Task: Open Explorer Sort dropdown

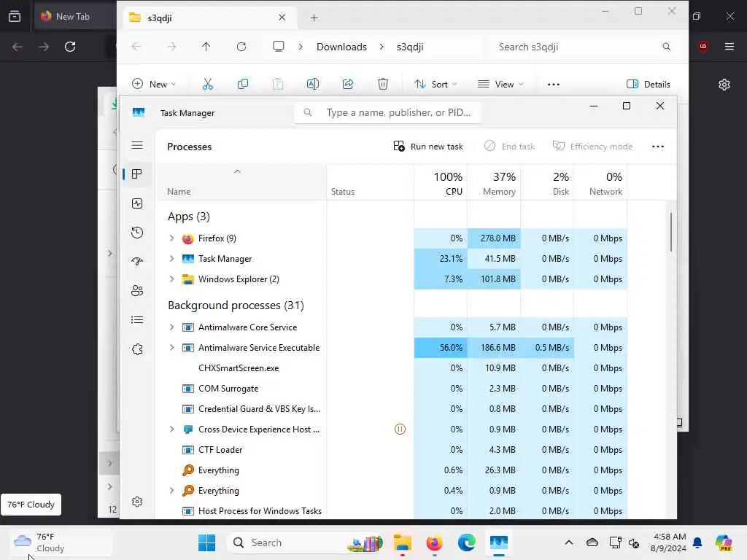Action: [436, 85]
